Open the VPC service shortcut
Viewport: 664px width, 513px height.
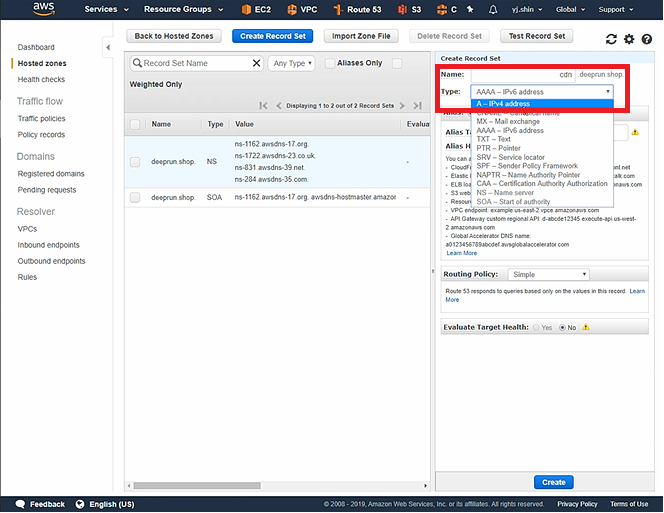click(302, 9)
